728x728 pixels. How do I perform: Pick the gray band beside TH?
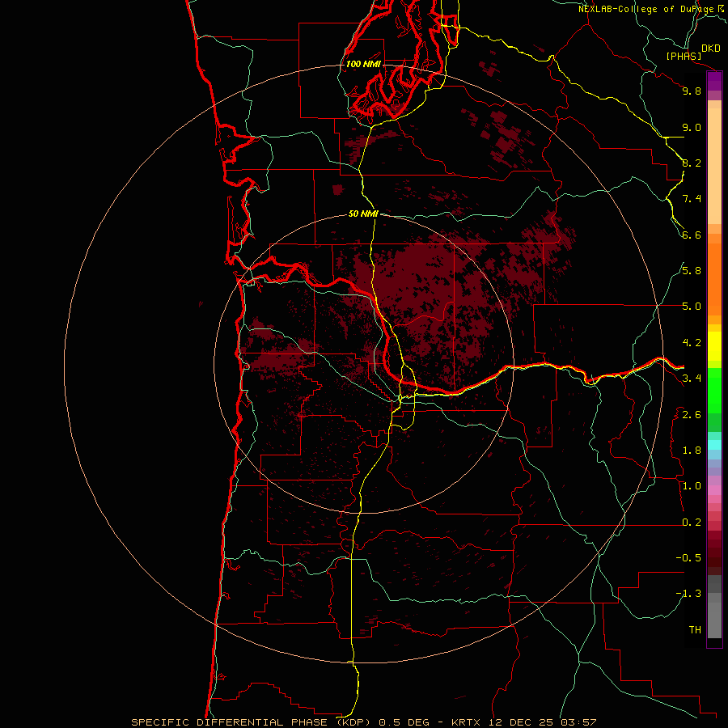(x=714, y=620)
